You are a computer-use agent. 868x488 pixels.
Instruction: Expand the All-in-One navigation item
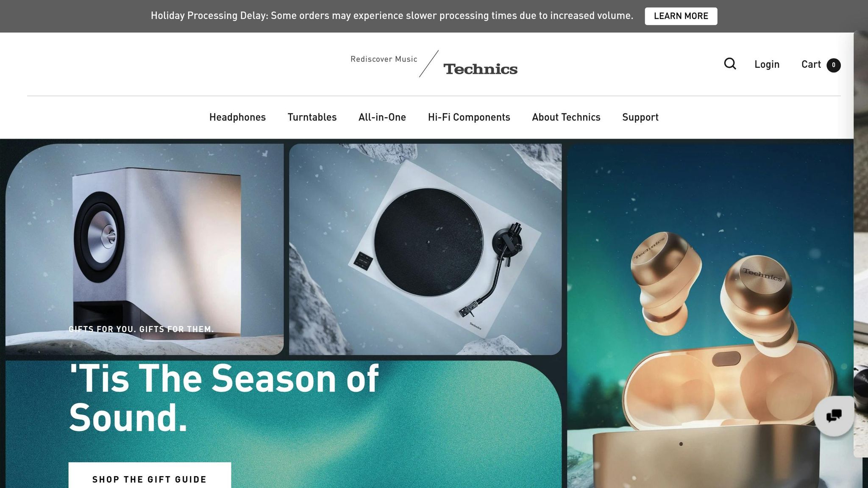tap(382, 117)
